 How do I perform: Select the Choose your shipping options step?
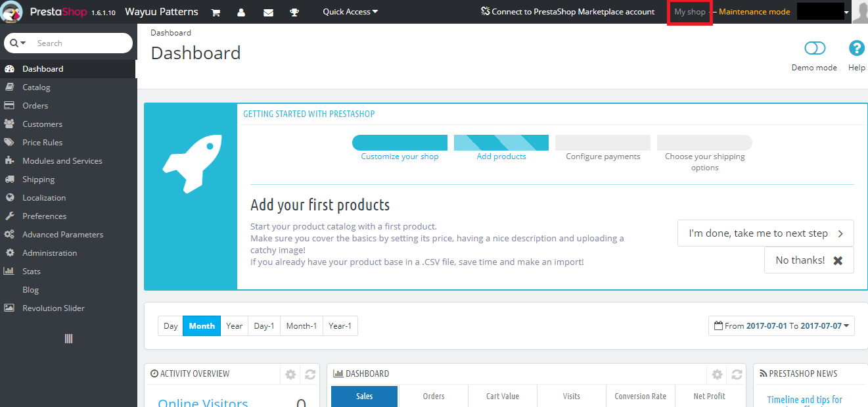(704, 153)
